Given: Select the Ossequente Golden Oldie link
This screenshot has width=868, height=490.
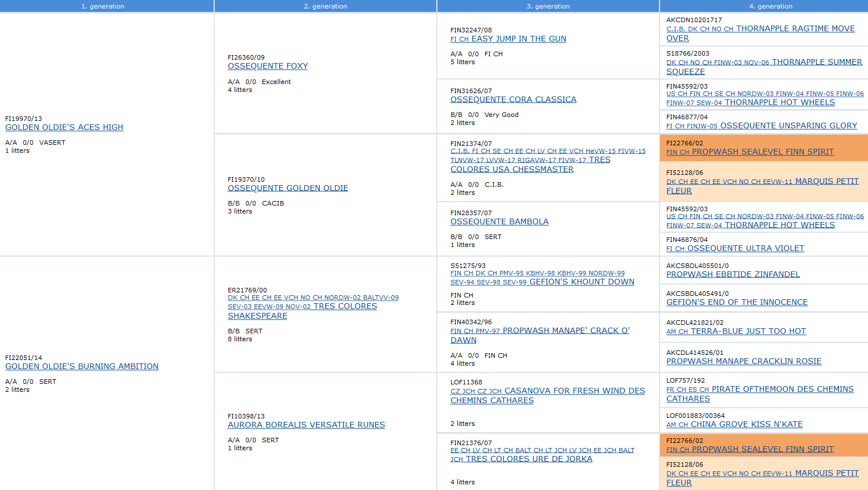Looking at the screenshot, I should pyautogui.click(x=287, y=188).
